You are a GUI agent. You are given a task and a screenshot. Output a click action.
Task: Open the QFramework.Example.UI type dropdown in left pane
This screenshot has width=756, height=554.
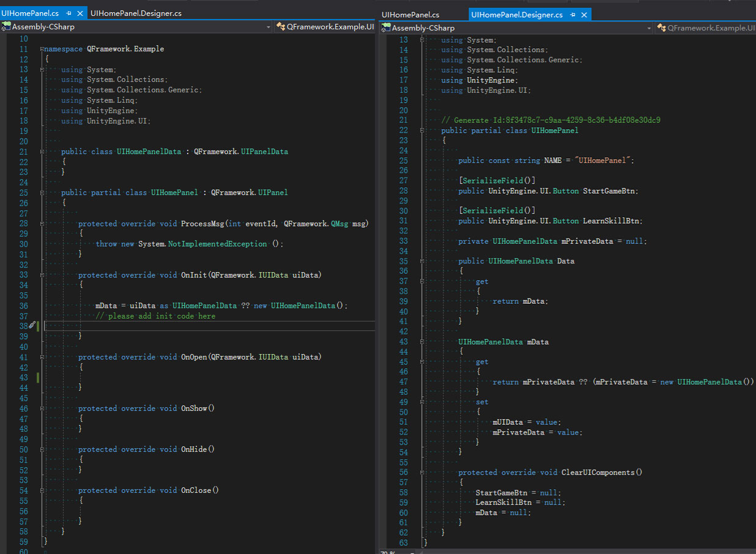pyautogui.click(x=330, y=27)
